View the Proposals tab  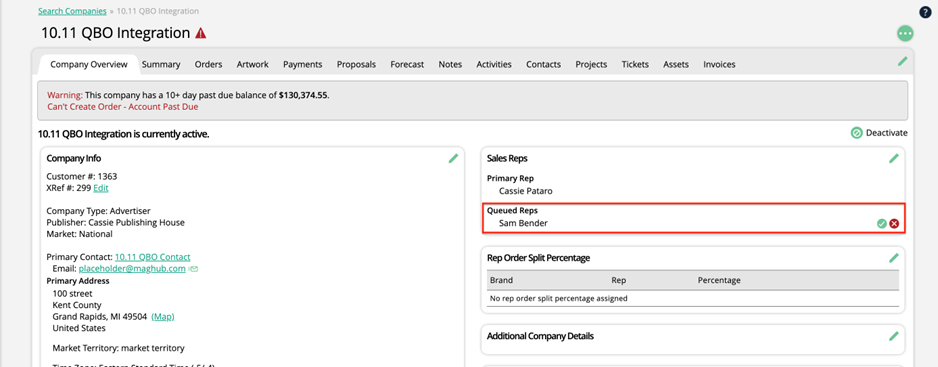(356, 65)
